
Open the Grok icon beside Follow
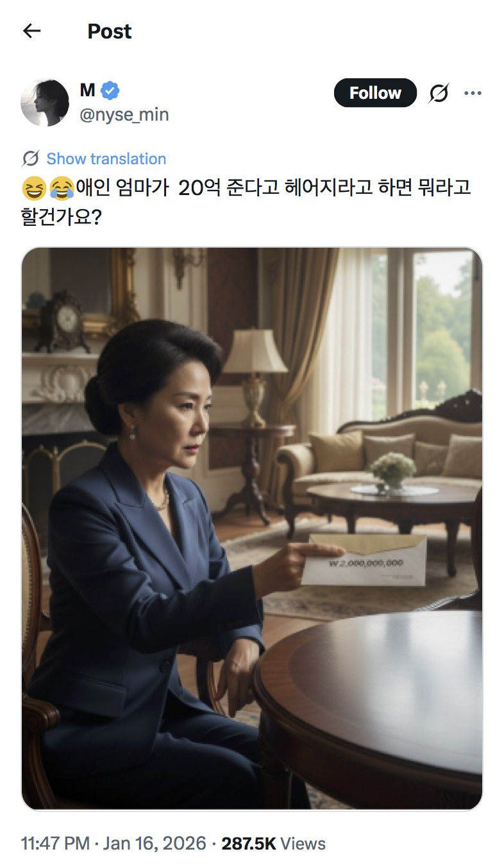pos(439,94)
